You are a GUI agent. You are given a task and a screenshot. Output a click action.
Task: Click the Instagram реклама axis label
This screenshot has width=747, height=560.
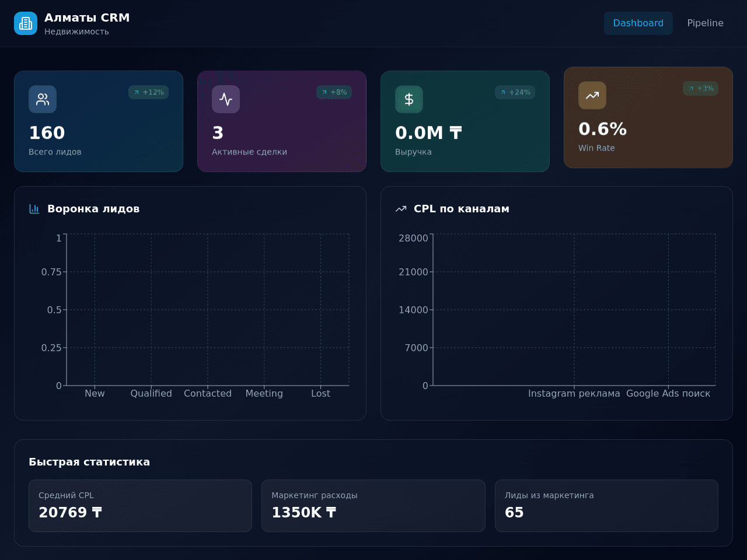(574, 394)
